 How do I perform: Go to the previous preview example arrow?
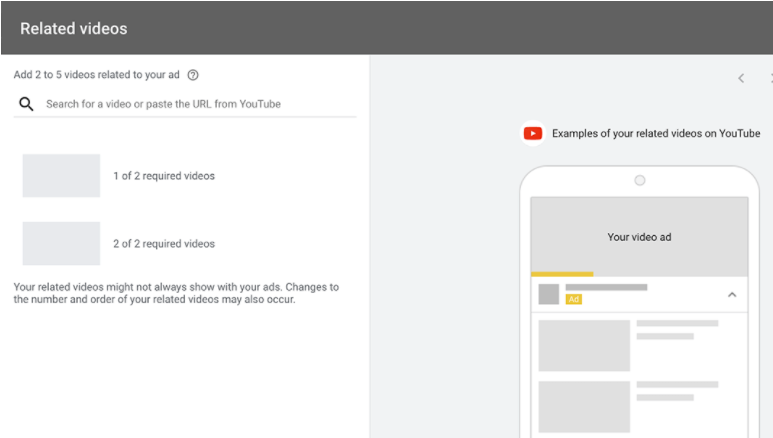pyautogui.click(x=741, y=78)
